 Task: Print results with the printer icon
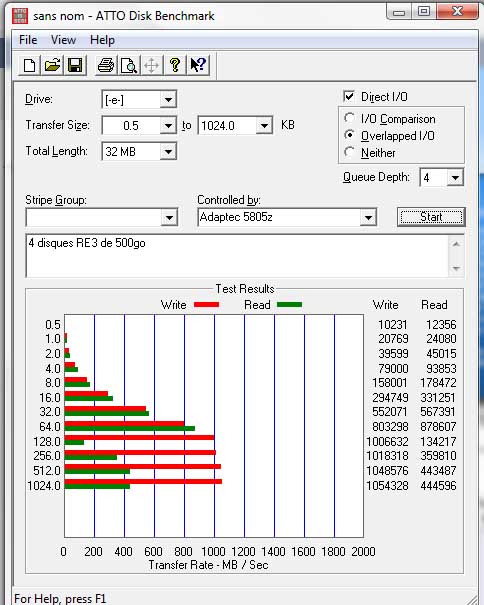click(106, 65)
